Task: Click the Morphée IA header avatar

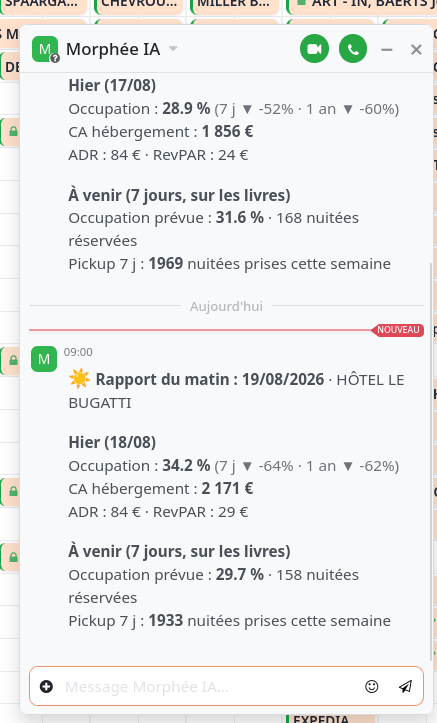Action: coord(45,49)
